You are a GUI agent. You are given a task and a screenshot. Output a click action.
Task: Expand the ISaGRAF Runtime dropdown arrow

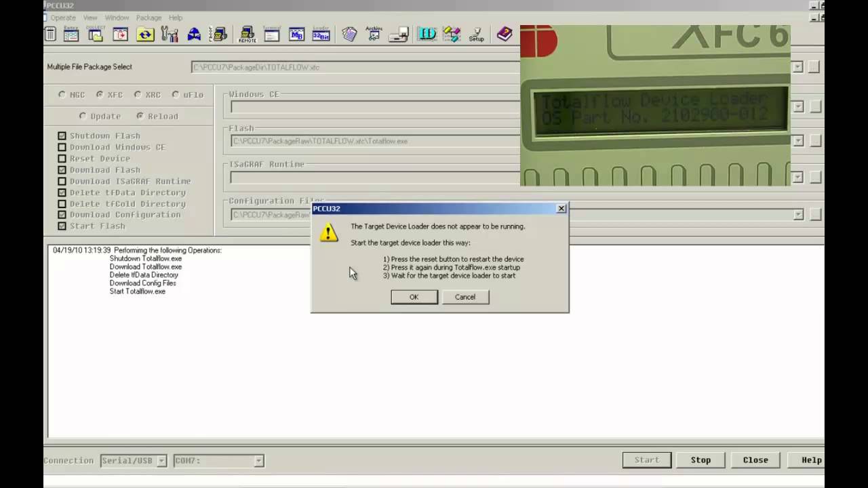click(x=798, y=178)
